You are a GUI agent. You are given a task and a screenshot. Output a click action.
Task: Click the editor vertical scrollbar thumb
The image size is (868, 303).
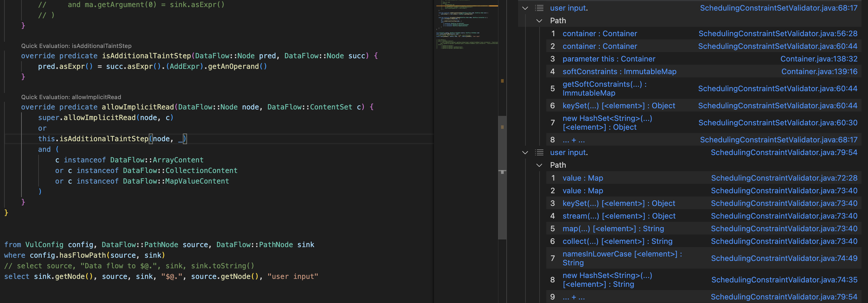click(x=502, y=177)
